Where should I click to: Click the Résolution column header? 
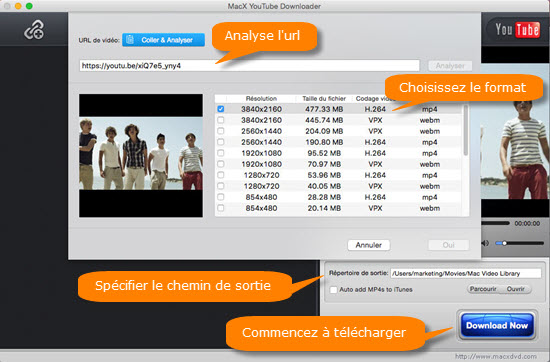(261, 99)
